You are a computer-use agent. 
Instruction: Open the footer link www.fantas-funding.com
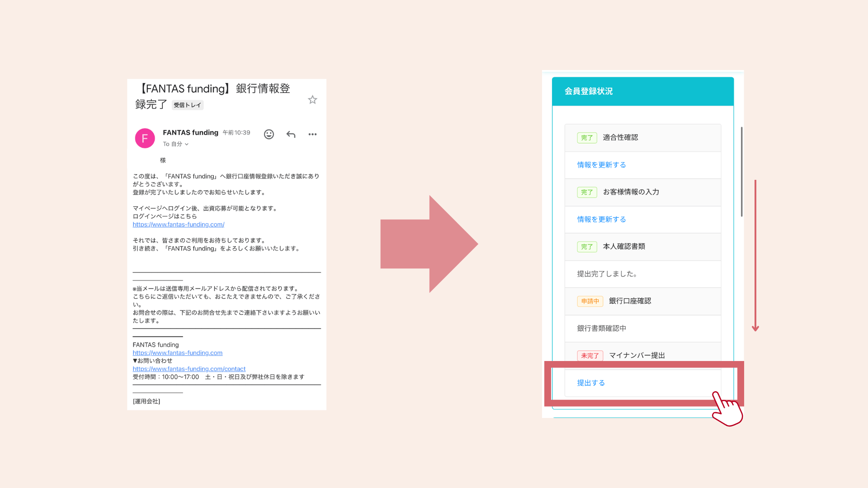click(x=178, y=353)
